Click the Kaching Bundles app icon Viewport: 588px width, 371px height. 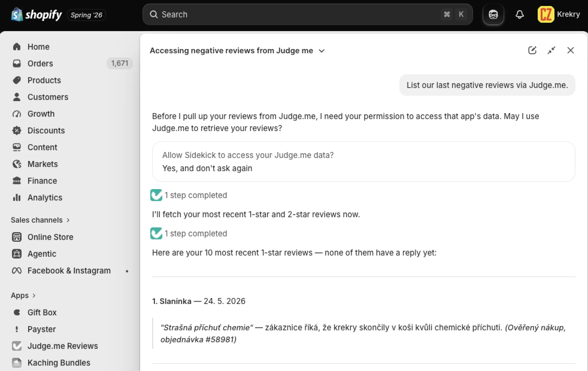[x=17, y=363]
